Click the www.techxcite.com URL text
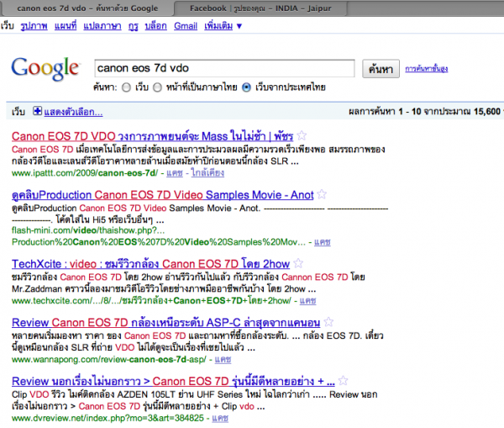Screen dimensions: 504x428 (x=151, y=300)
